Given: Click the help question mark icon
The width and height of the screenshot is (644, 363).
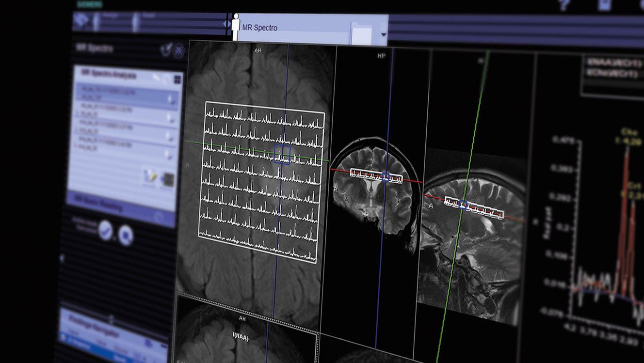Looking at the screenshot, I should [x=564, y=5].
